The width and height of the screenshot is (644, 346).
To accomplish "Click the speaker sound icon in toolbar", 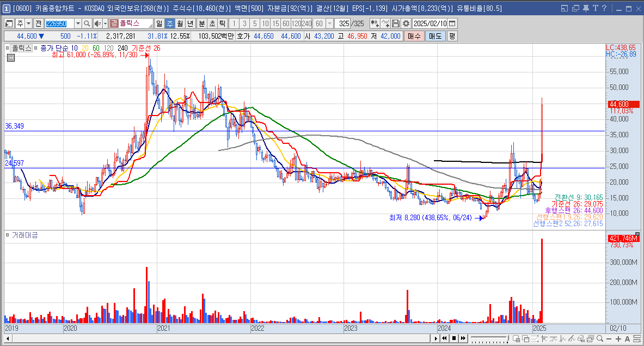I will [97, 24].
